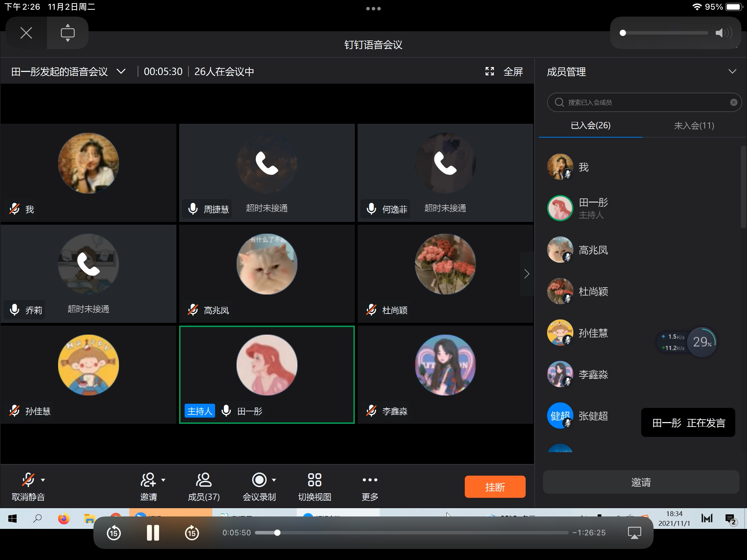Click mic icon on 何逸菲 tile
Screen dimensions: 747x560
(371, 209)
